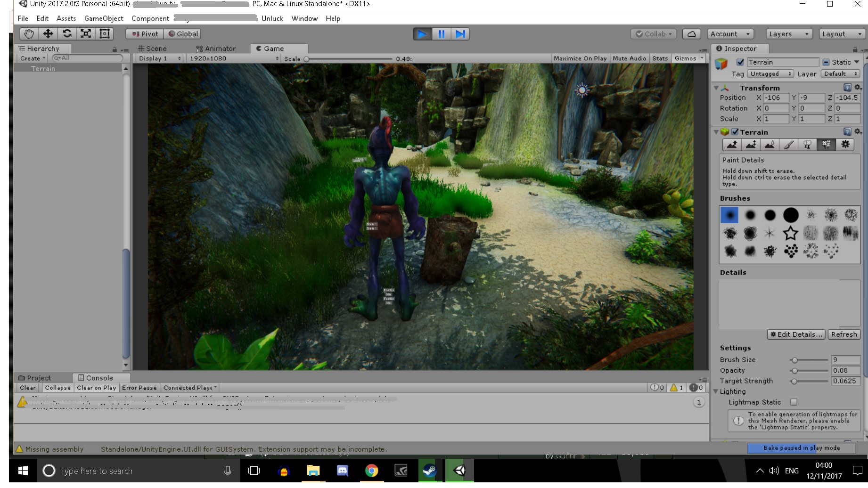This screenshot has height=488, width=868.
Task: Collapse the Transform component section
Action: pyautogui.click(x=716, y=88)
